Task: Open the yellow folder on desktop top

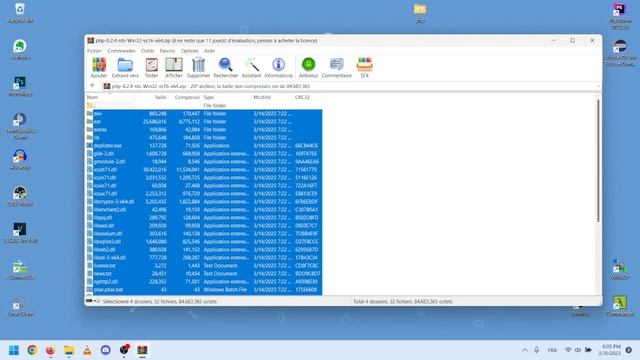Action: (x=420, y=13)
